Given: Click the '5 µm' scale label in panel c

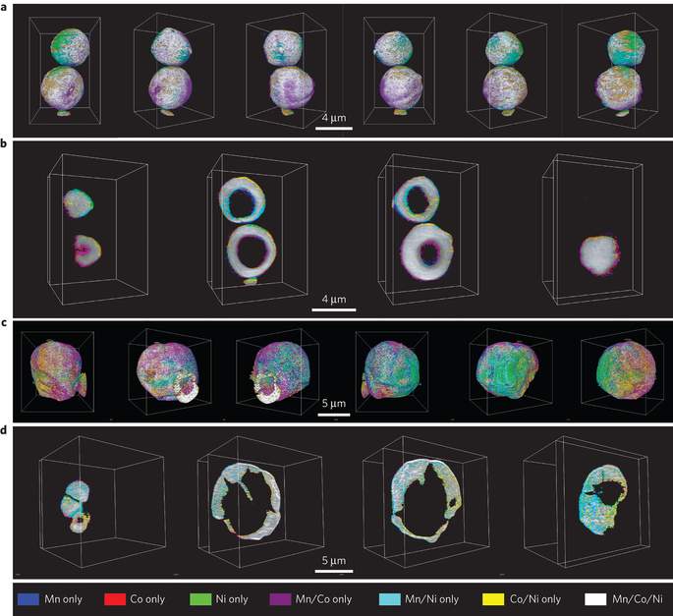Looking at the screenshot, I should (x=334, y=404).
